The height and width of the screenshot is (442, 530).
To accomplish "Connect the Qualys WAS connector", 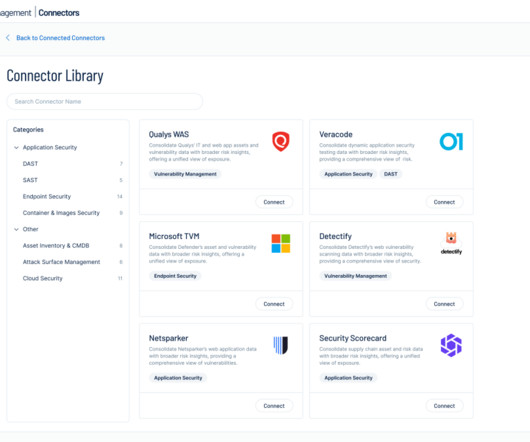I will (274, 202).
